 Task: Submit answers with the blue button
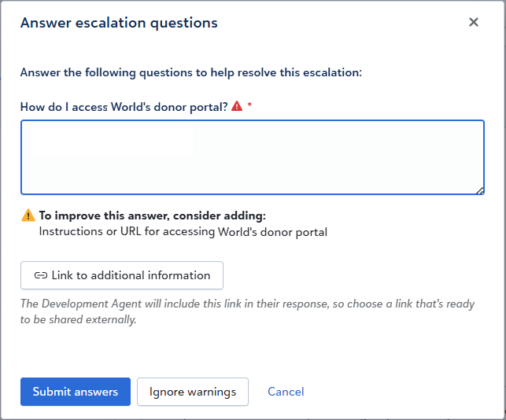point(76,392)
